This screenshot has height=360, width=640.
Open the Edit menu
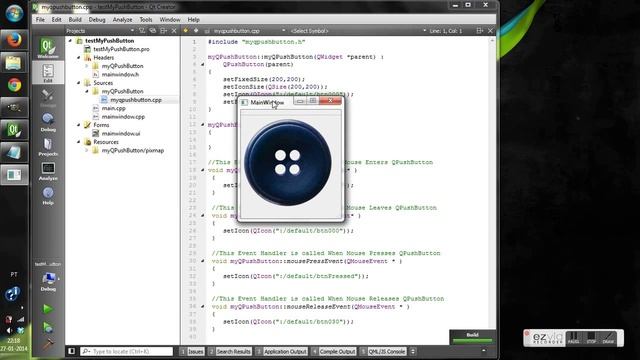[x=56, y=20]
